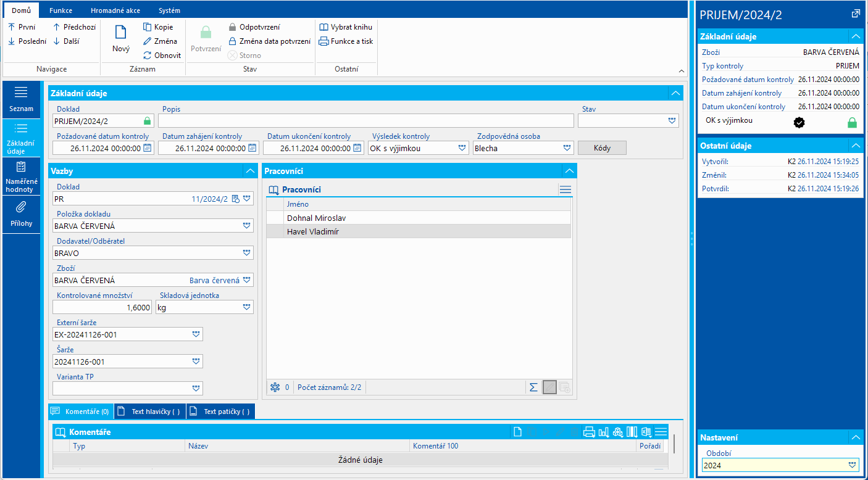The height and width of the screenshot is (480, 868).
Task: Open Výsledek kontroly dropdown
Action: [x=462, y=148]
